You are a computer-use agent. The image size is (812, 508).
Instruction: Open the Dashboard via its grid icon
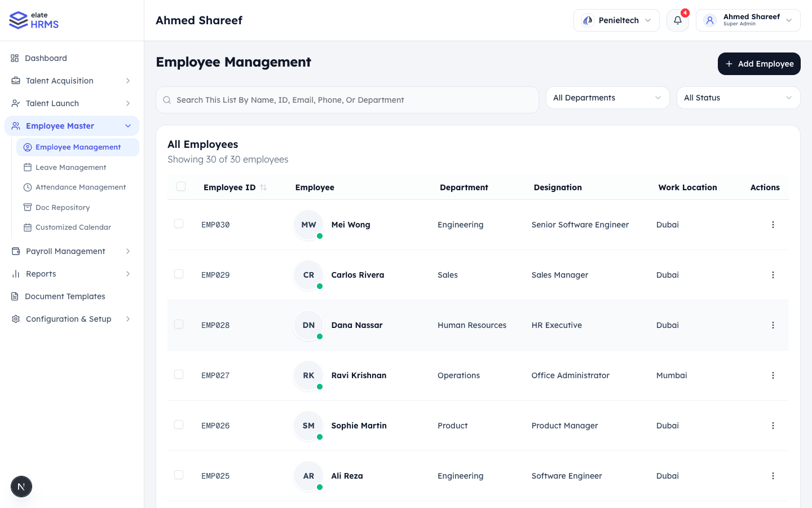15,58
